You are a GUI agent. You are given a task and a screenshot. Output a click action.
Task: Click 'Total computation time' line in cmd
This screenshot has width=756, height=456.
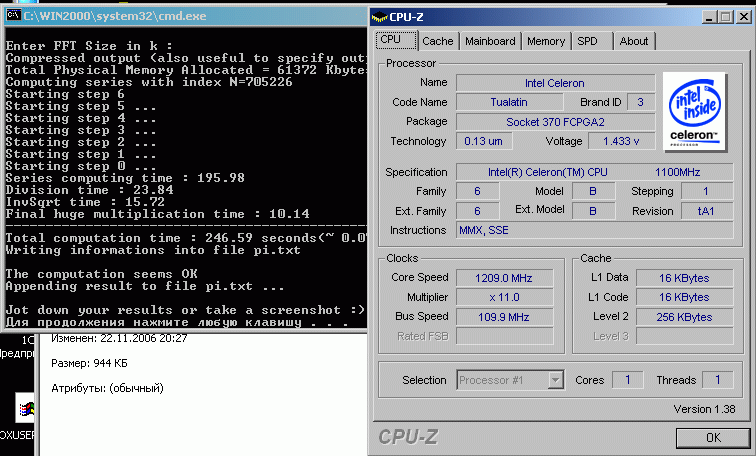pyautogui.click(x=186, y=238)
